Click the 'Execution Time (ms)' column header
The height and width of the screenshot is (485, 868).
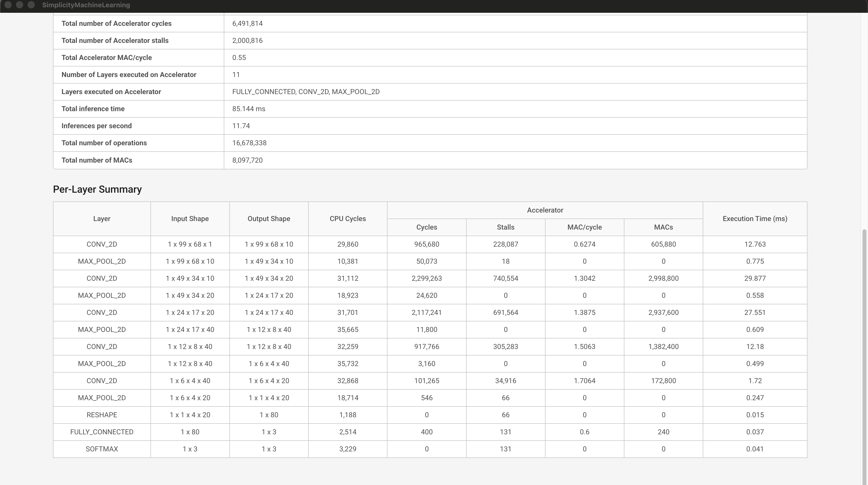click(x=755, y=219)
